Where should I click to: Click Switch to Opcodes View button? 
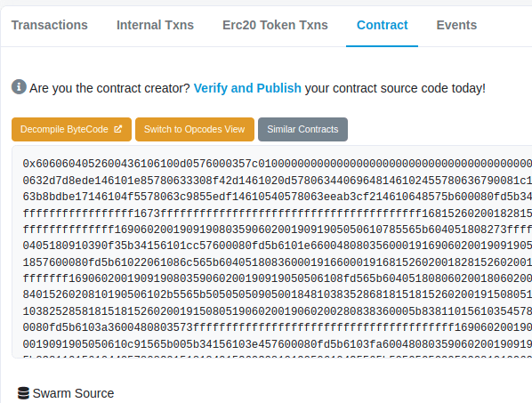pyautogui.click(x=195, y=129)
